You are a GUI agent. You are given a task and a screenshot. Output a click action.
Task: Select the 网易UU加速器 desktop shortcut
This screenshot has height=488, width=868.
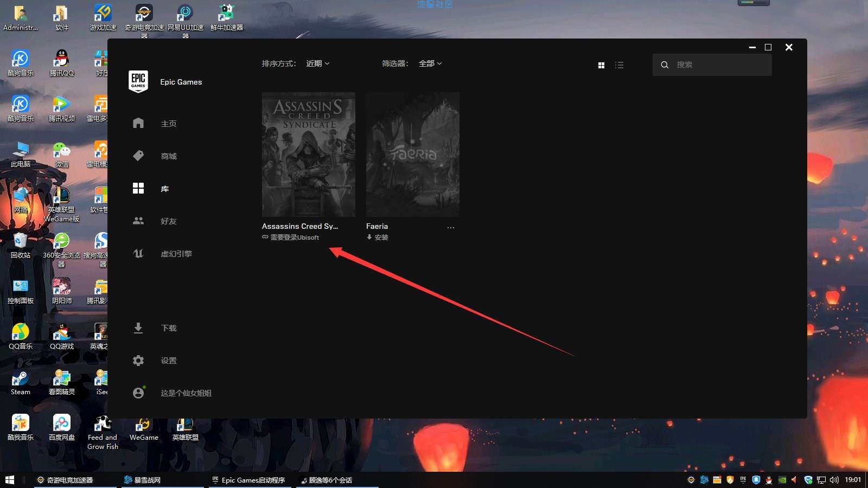point(186,21)
